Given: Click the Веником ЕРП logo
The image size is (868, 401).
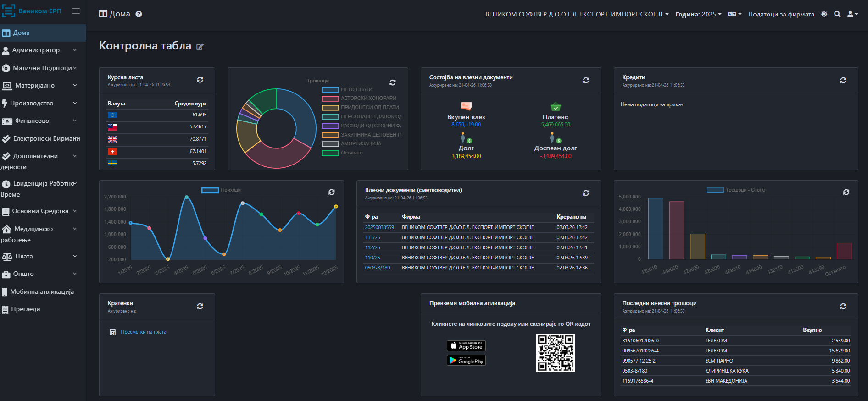Looking at the screenshot, I should pos(31,11).
